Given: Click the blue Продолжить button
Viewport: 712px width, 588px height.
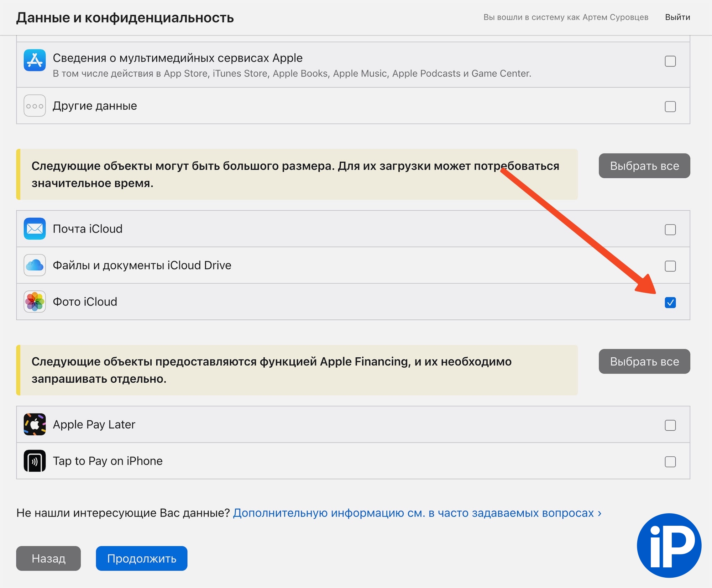Looking at the screenshot, I should tap(141, 558).
